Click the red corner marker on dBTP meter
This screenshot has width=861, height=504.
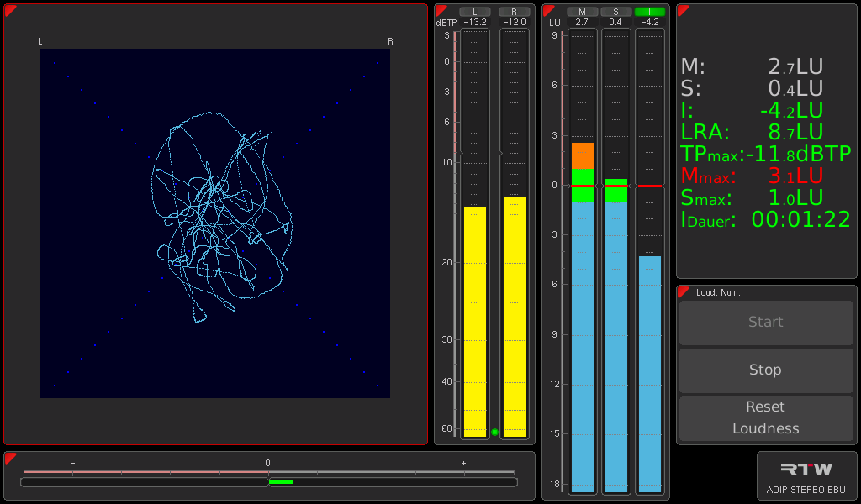(x=441, y=10)
